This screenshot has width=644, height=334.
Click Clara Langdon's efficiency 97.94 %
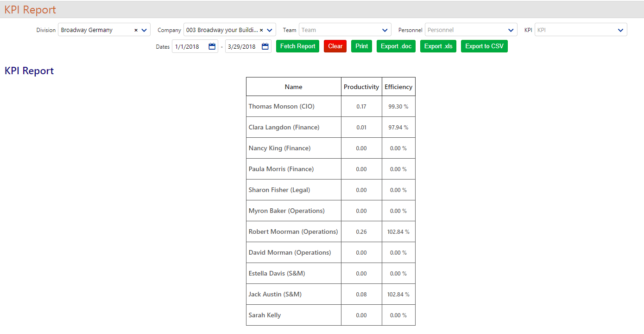[398, 128]
